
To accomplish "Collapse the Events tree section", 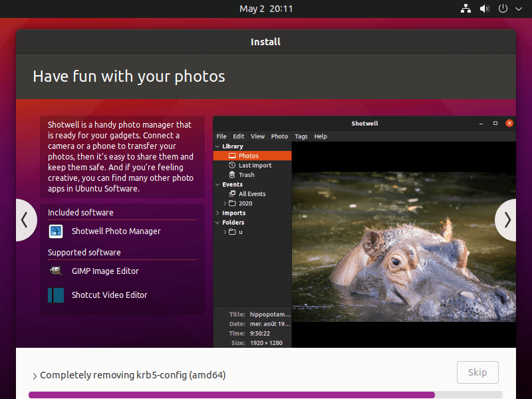I will (x=217, y=185).
